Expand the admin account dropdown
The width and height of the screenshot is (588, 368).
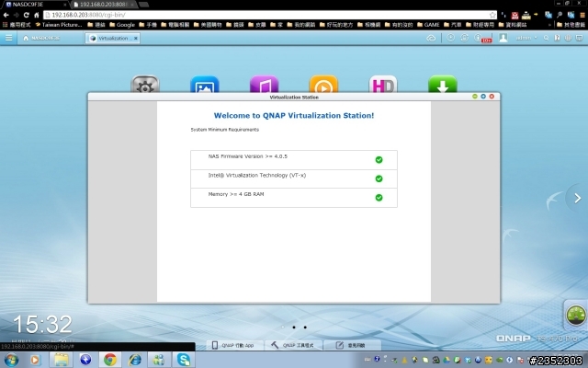coord(526,38)
